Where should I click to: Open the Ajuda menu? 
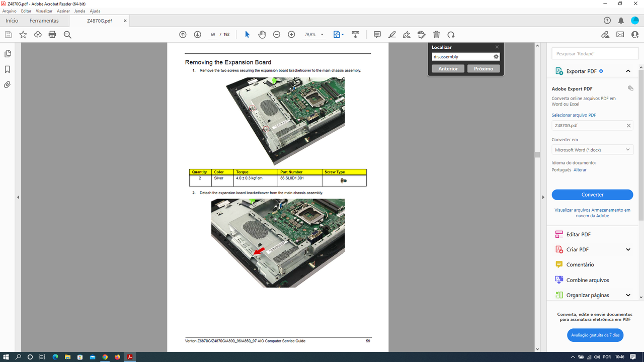95,11
